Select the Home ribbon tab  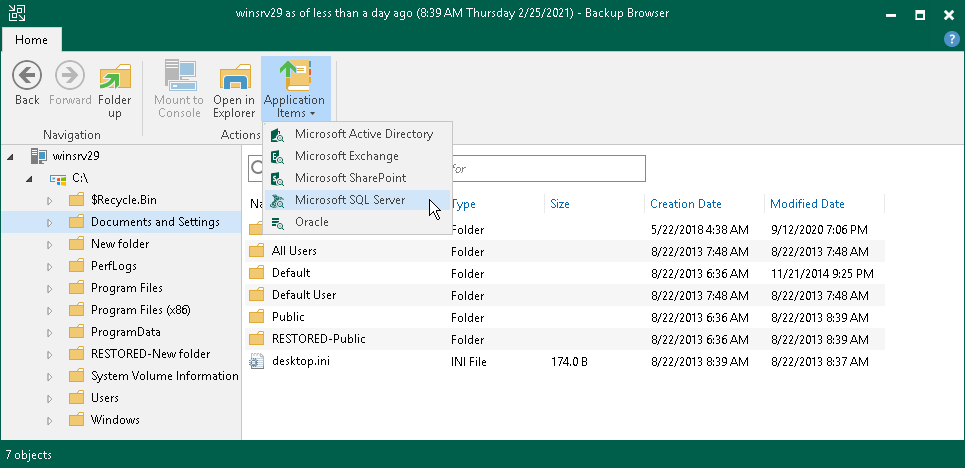click(x=31, y=39)
